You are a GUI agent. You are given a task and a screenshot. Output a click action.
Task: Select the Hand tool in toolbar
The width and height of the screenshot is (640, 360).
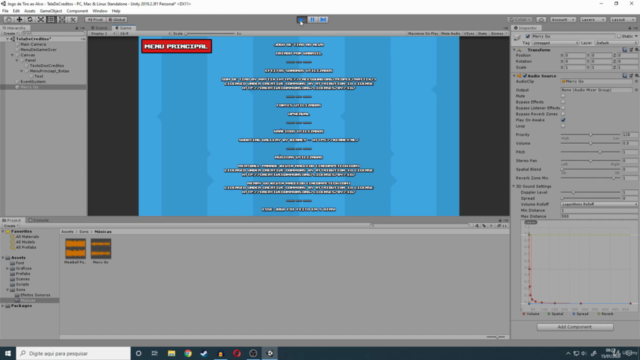tap(8, 20)
